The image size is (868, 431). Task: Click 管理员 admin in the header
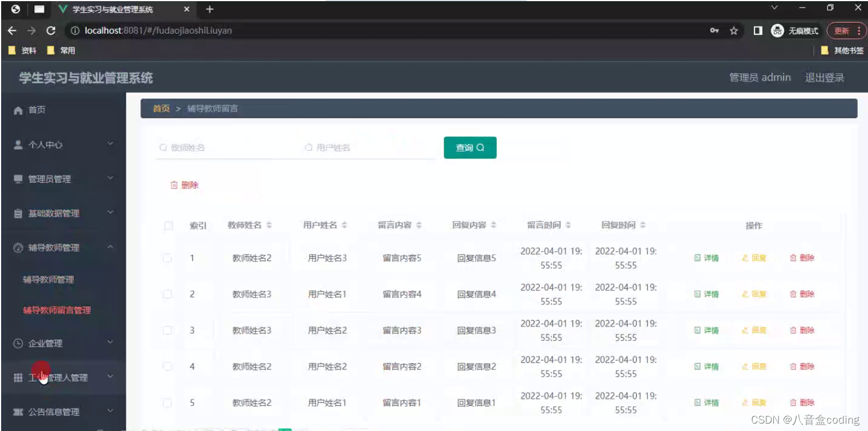(760, 78)
